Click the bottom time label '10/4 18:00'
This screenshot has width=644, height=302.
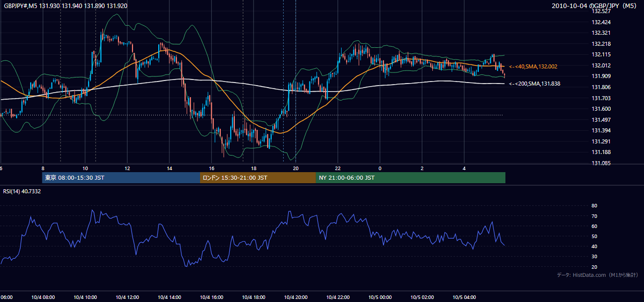253,297
